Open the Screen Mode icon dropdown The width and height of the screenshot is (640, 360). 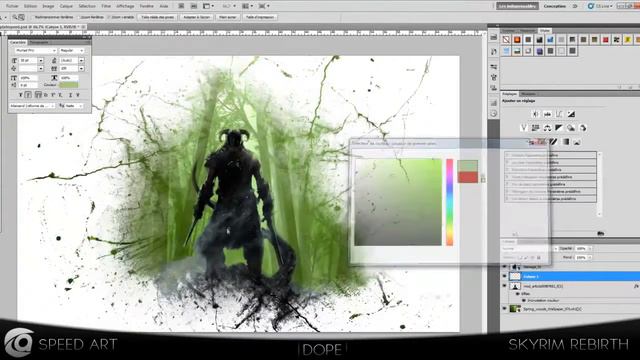(263, 6)
